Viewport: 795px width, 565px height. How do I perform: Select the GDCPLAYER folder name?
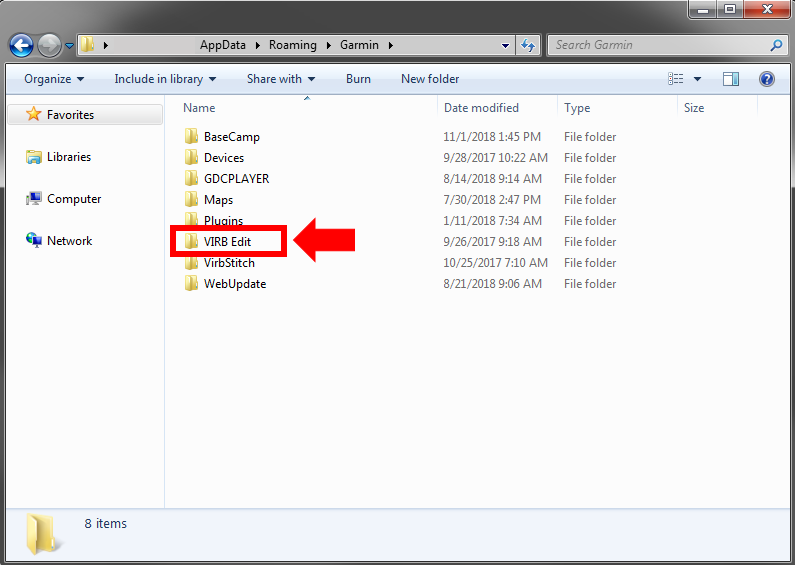(236, 179)
